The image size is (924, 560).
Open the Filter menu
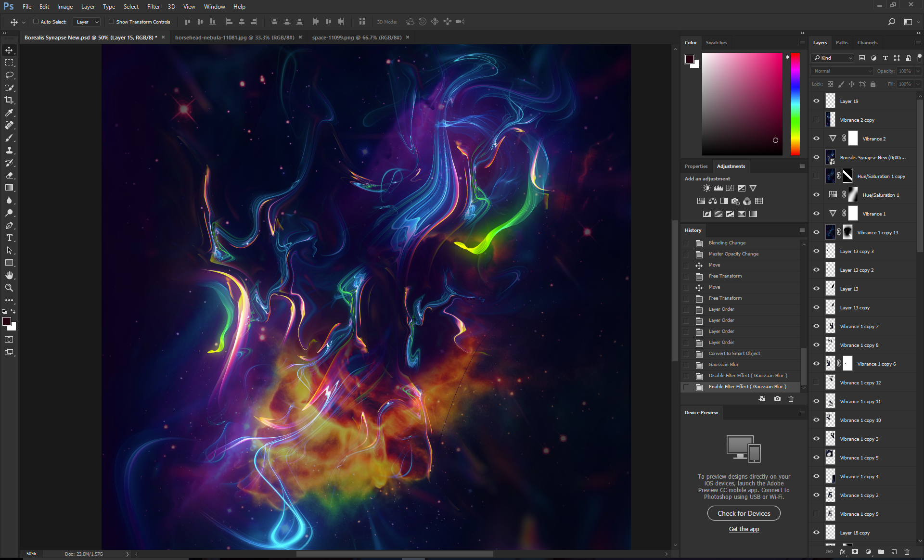pos(153,7)
